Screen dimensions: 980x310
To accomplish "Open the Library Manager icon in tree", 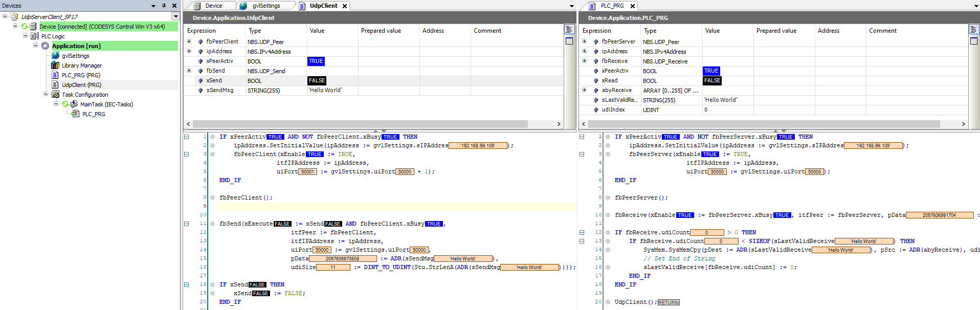I will (x=55, y=65).
